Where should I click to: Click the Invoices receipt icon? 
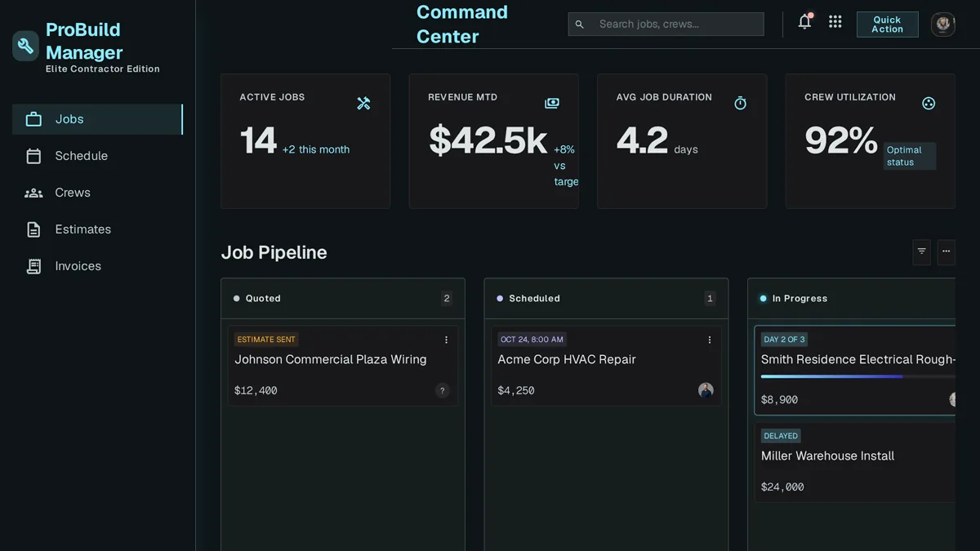(33, 266)
